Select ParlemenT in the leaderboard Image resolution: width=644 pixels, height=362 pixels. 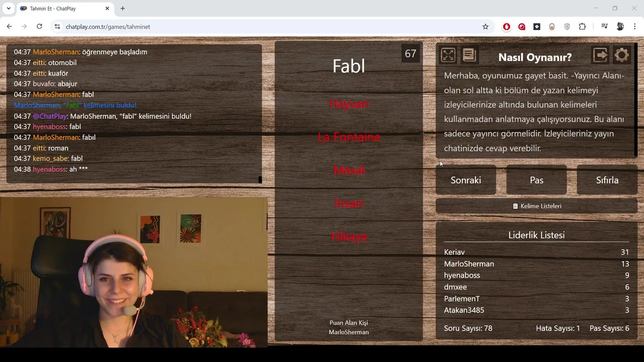536,299
